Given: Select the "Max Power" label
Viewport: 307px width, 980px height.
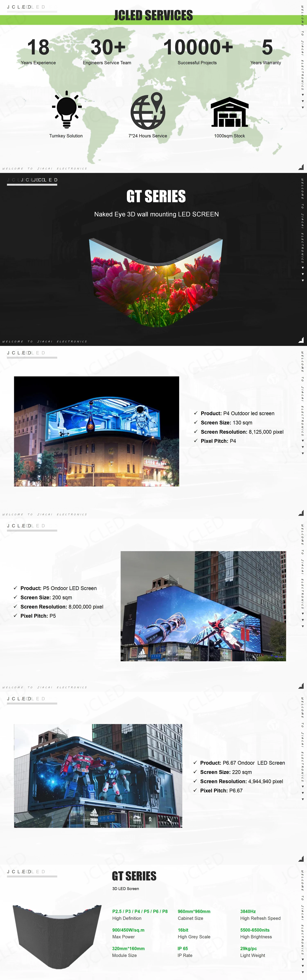Looking at the screenshot, I should [123, 937].
